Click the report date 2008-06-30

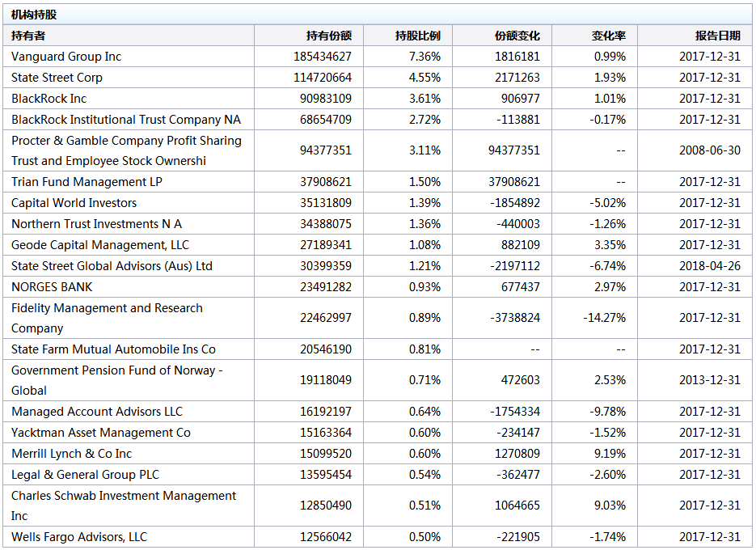[x=710, y=150]
